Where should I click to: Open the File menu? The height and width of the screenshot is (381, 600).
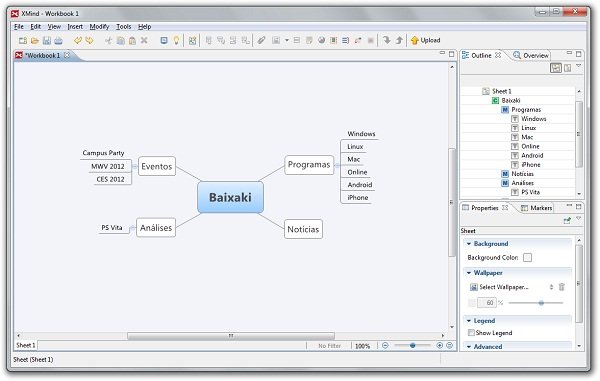[x=19, y=26]
